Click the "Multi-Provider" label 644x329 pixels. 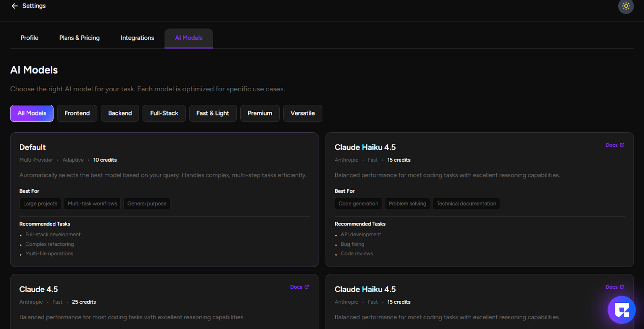click(36, 160)
